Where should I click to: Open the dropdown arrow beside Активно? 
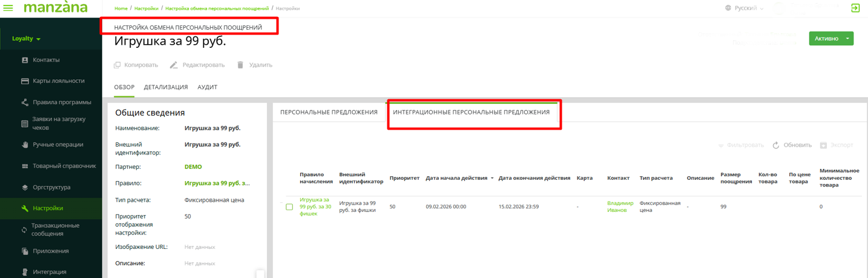[847, 39]
